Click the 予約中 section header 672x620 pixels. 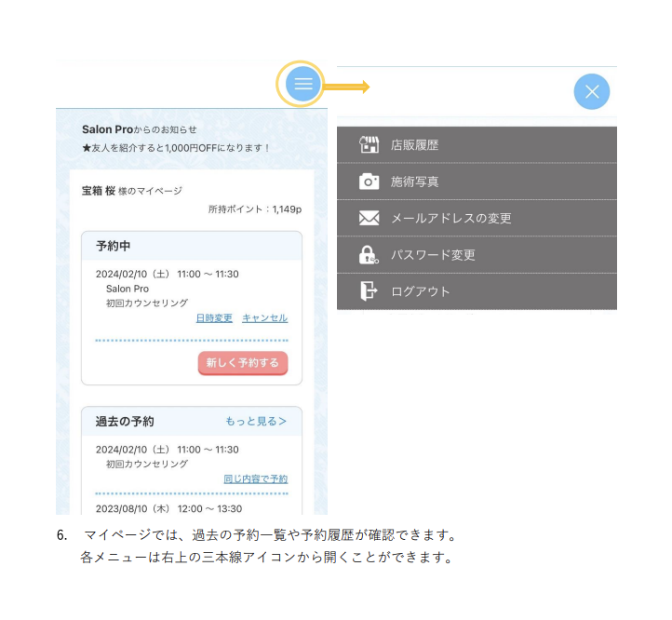point(192,246)
